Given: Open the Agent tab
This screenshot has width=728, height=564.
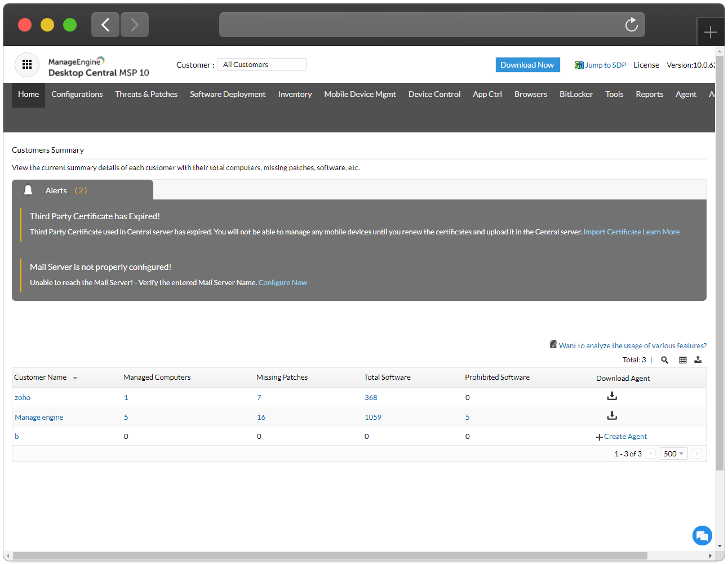Looking at the screenshot, I should [686, 95].
